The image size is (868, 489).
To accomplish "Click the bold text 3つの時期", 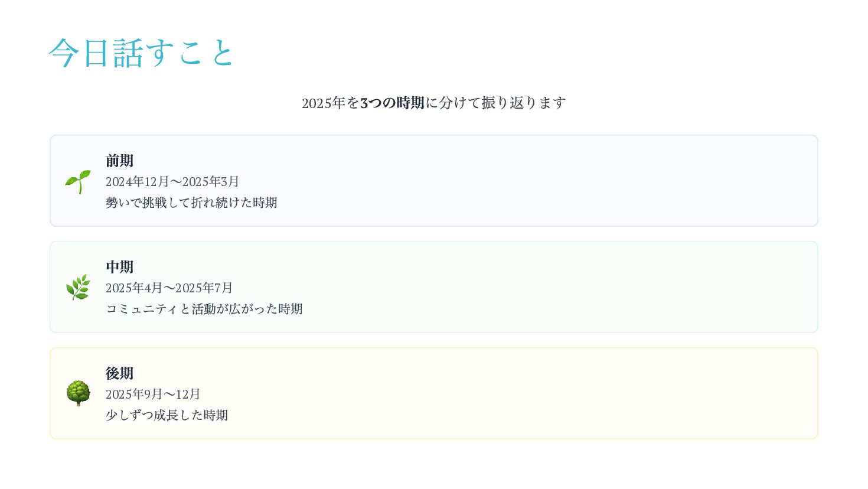I will coord(392,103).
